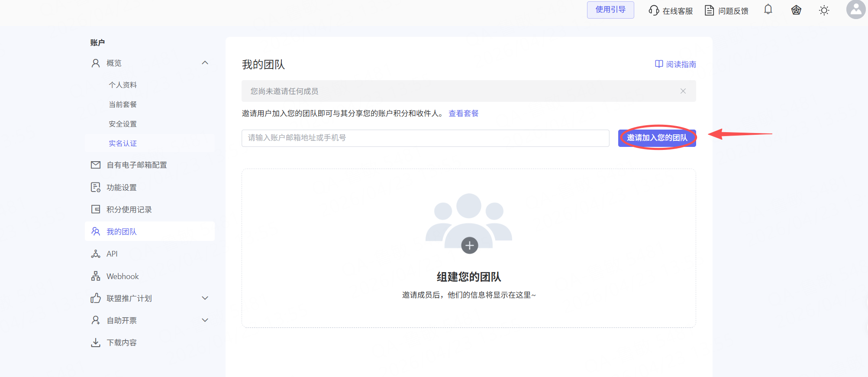Open the user avatar profile menu
This screenshot has height=377, width=868.
855,10
